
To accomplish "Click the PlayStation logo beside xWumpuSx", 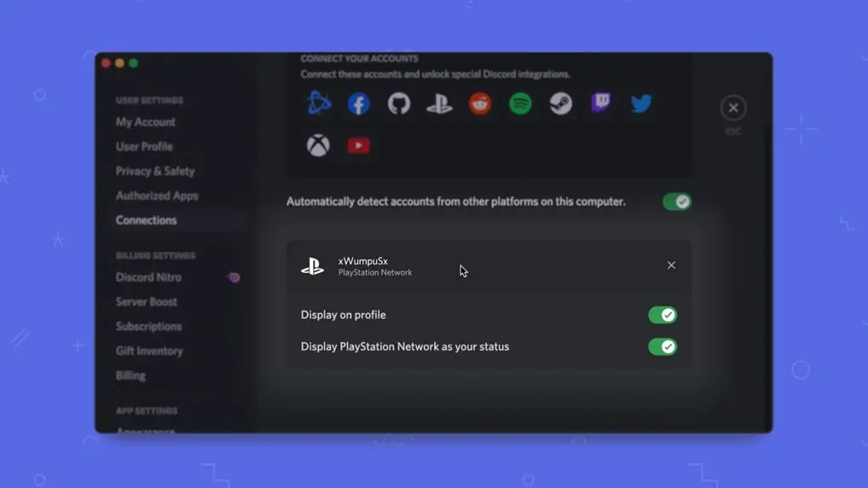I will click(x=313, y=266).
